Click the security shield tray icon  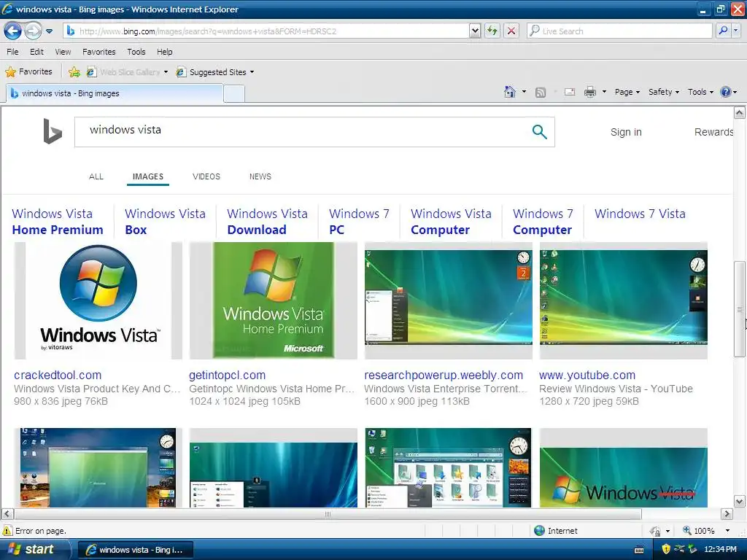(x=665, y=550)
